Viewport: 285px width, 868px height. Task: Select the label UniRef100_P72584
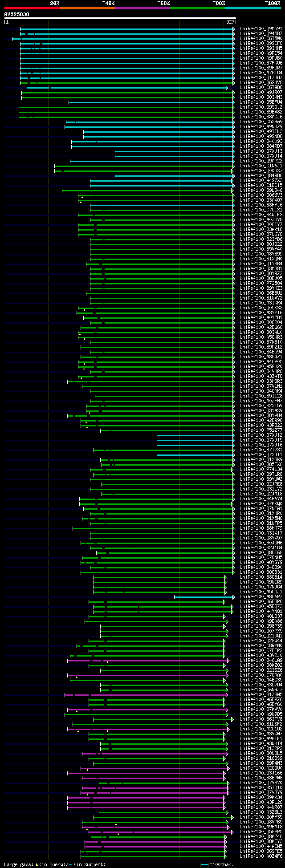(261, 283)
